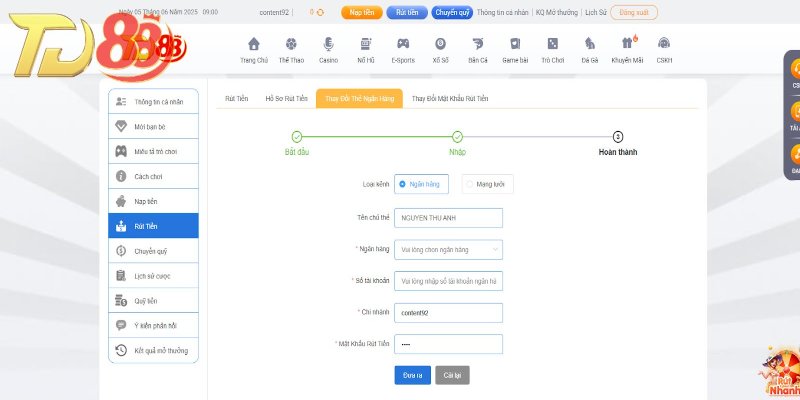The image size is (800, 400).
Task: Open the Nổ Hũ slot machine icon
Action: click(x=366, y=44)
